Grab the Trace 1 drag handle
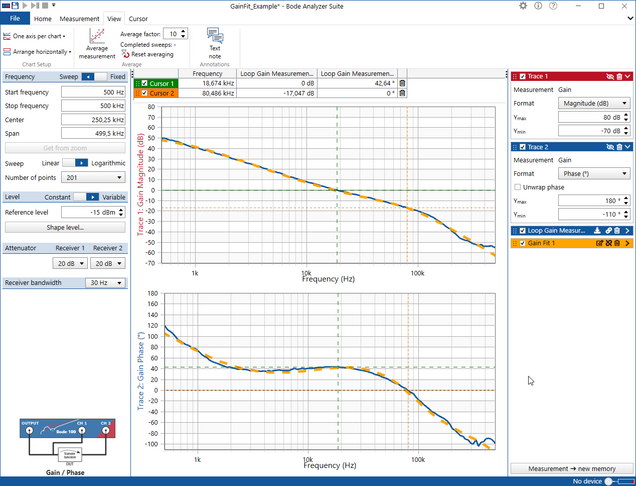The image size is (636, 486). (515, 76)
